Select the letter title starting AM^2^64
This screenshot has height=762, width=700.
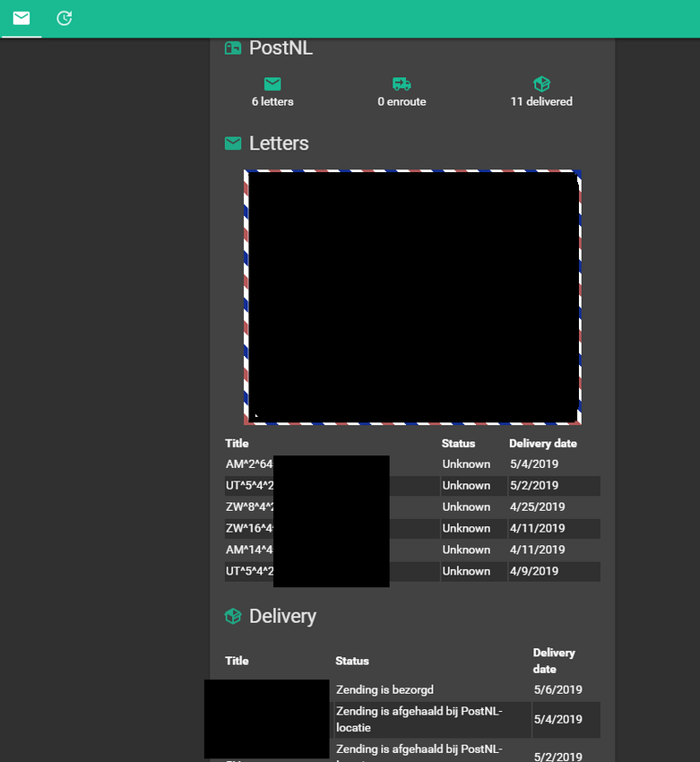249,464
